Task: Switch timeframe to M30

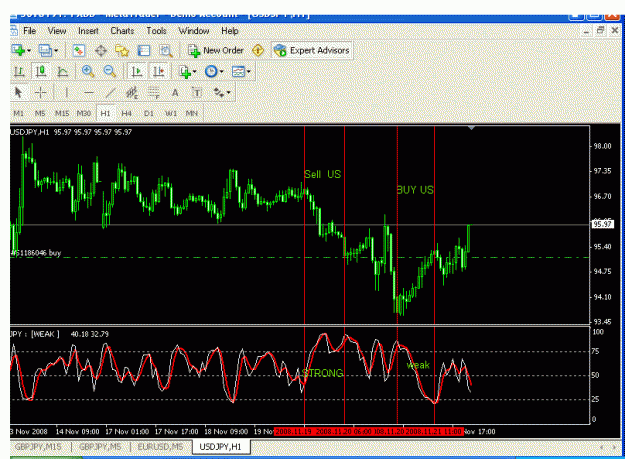Action: pos(84,114)
